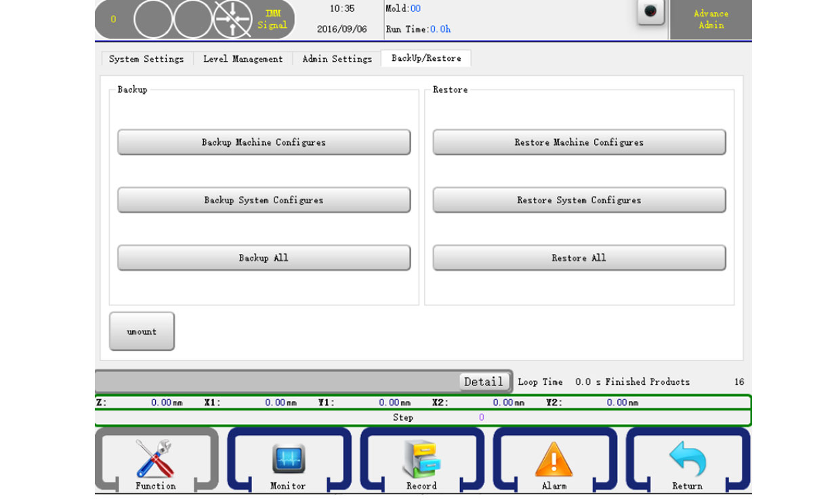813x504 pixels.
Task: Open the Function menu wrench icon
Action: (154, 459)
